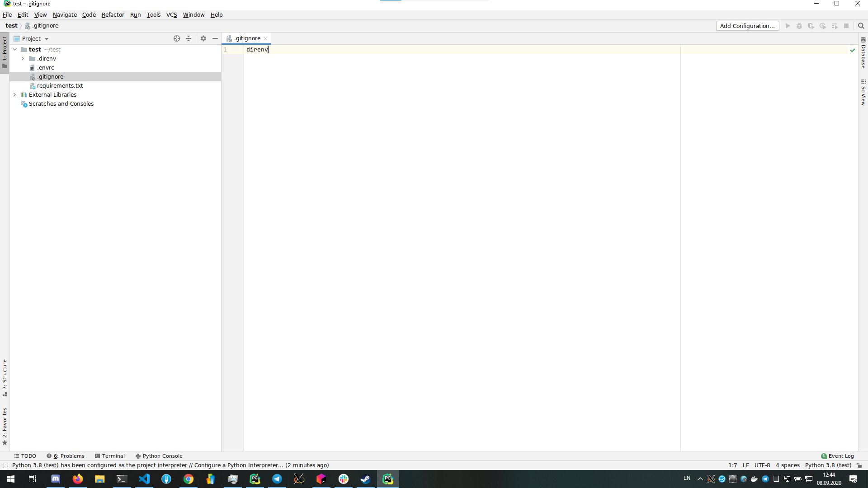The height and width of the screenshot is (488, 868).
Task: Open the Edit menu
Action: (23, 14)
